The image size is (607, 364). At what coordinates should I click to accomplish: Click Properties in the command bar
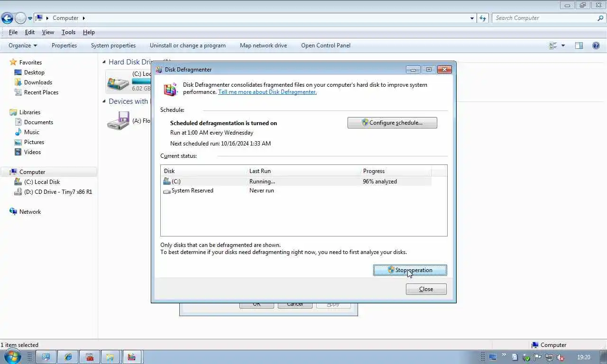point(64,45)
